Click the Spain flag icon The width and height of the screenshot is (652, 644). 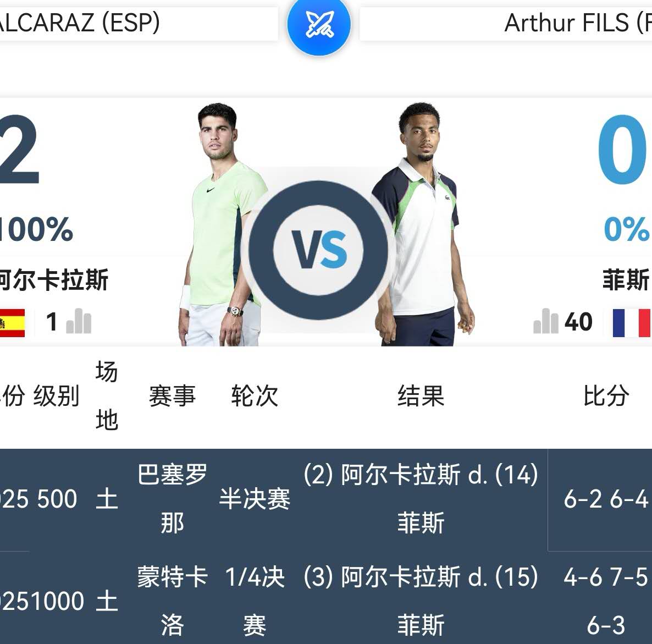[x=12, y=322]
